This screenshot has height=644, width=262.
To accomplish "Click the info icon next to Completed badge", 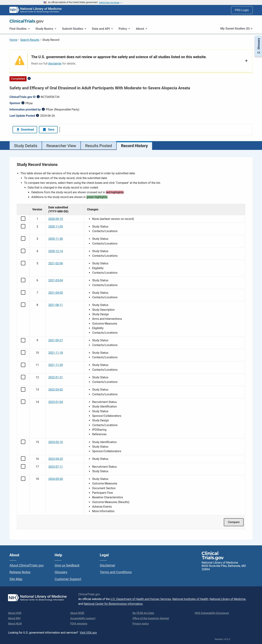I will click(29, 79).
